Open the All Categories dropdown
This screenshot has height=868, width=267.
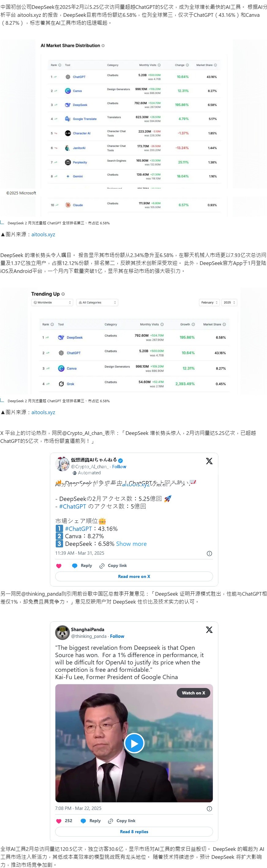tap(97, 302)
